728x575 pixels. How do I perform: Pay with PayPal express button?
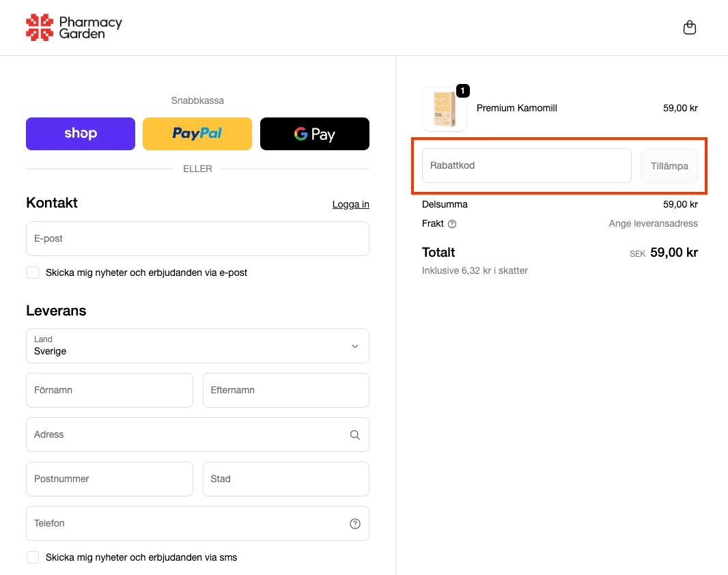click(197, 134)
